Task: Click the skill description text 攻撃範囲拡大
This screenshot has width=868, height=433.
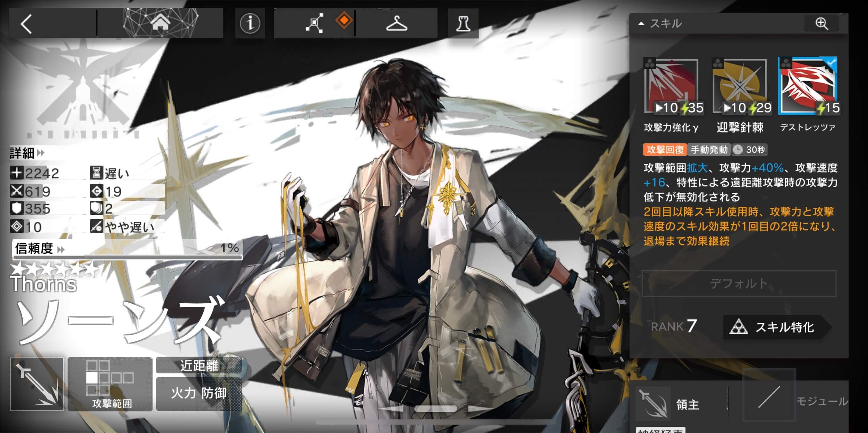Action: pos(676,168)
